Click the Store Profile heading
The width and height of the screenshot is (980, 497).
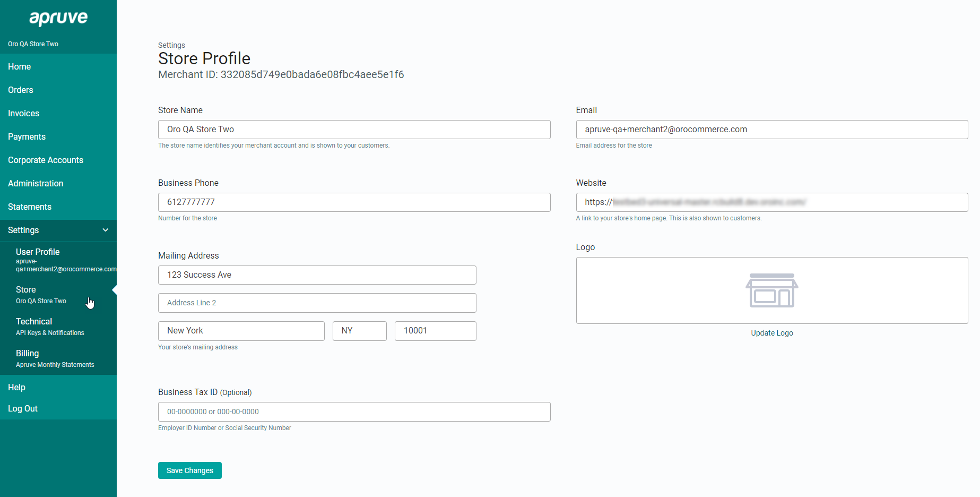(204, 58)
